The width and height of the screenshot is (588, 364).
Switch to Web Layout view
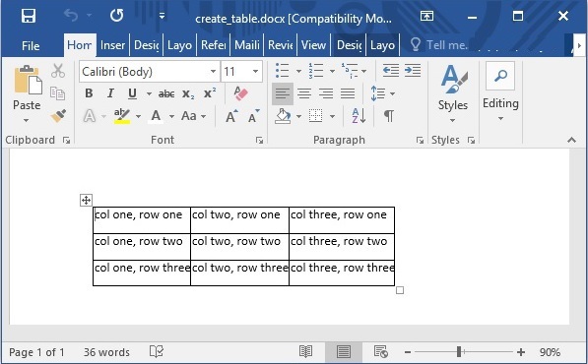pos(381,352)
